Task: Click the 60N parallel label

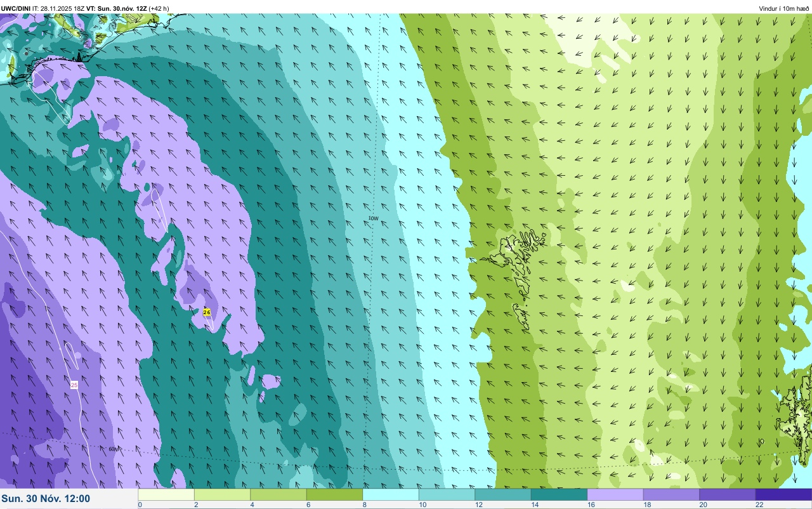Action: click(x=114, y=449)
